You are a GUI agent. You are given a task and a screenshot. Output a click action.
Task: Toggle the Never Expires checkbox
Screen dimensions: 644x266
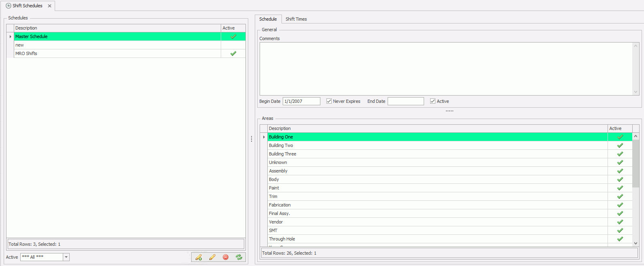[329, 101]
